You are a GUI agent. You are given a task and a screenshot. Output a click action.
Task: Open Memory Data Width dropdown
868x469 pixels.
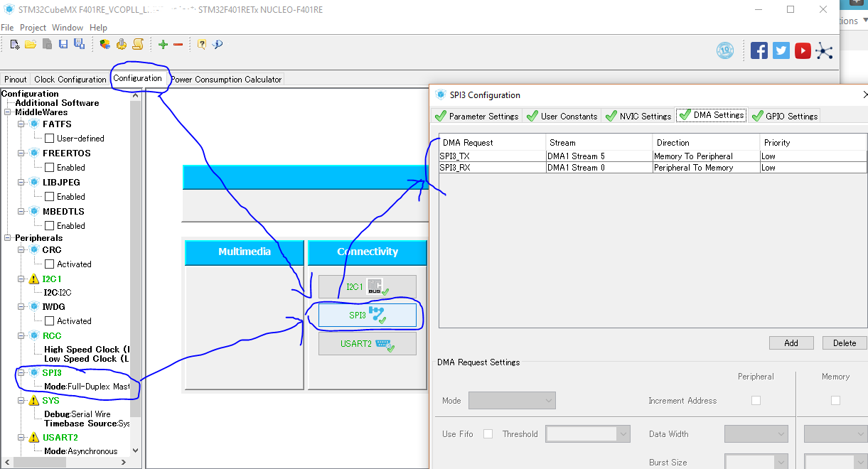tap(836, 433)
